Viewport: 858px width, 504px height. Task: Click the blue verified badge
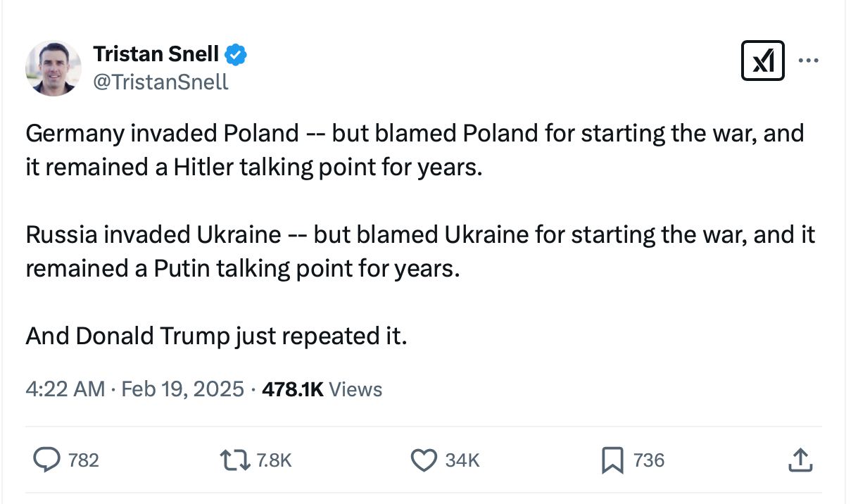click(x=236, y=54)
